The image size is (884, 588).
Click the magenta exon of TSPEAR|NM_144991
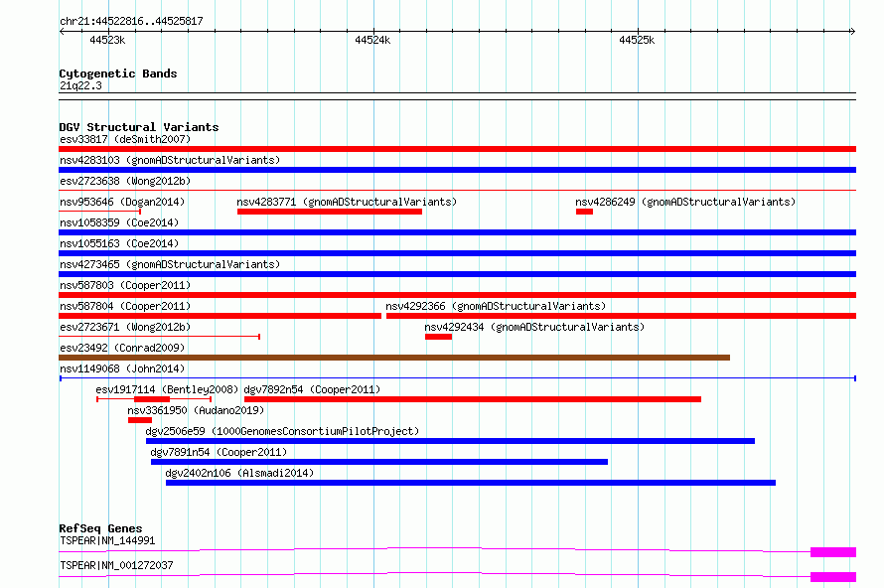(833, 552)
